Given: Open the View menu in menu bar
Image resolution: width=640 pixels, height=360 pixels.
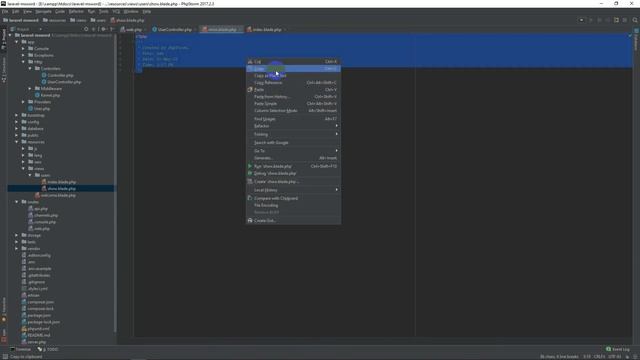Looking at the screenshot, I should (x=27, y=11).
